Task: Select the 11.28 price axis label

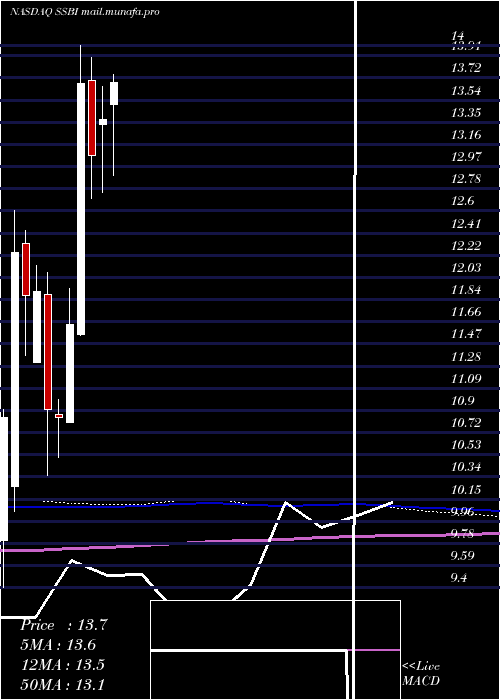Action: pos(466,357)
